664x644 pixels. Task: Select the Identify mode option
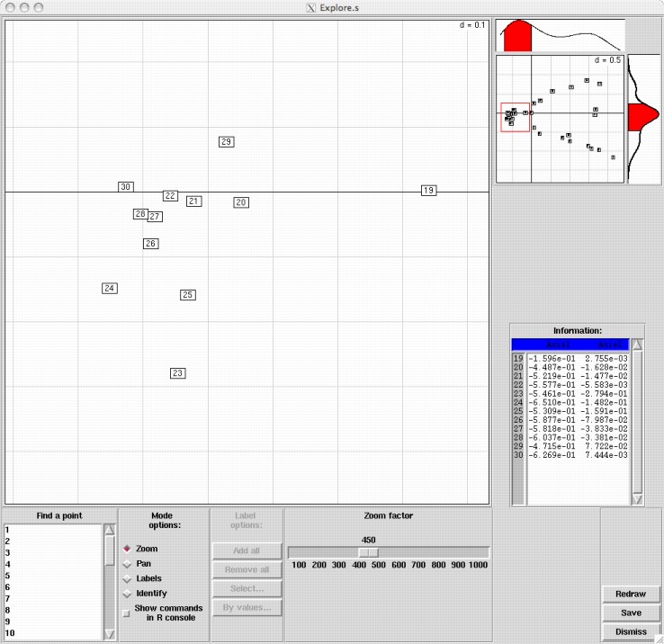(x=127, y=594)
